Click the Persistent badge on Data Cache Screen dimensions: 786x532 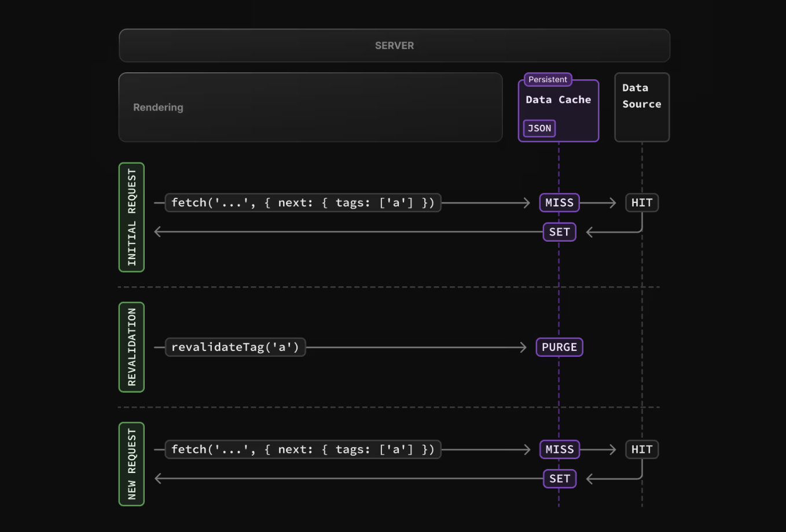click(548, 80)
